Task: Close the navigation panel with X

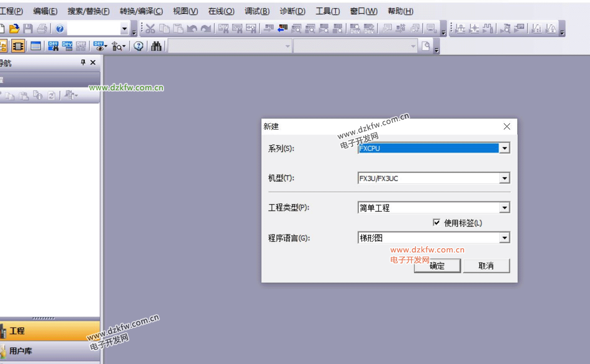Action: click(93, 62)
